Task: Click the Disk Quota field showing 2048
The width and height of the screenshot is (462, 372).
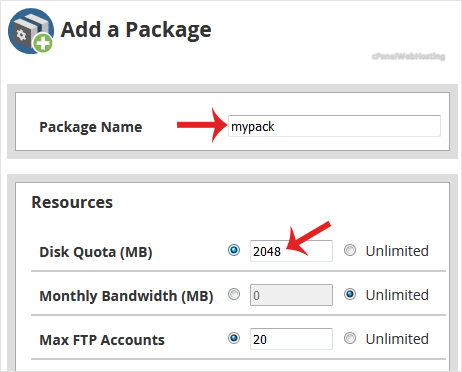Action: (x=291, y=251)
